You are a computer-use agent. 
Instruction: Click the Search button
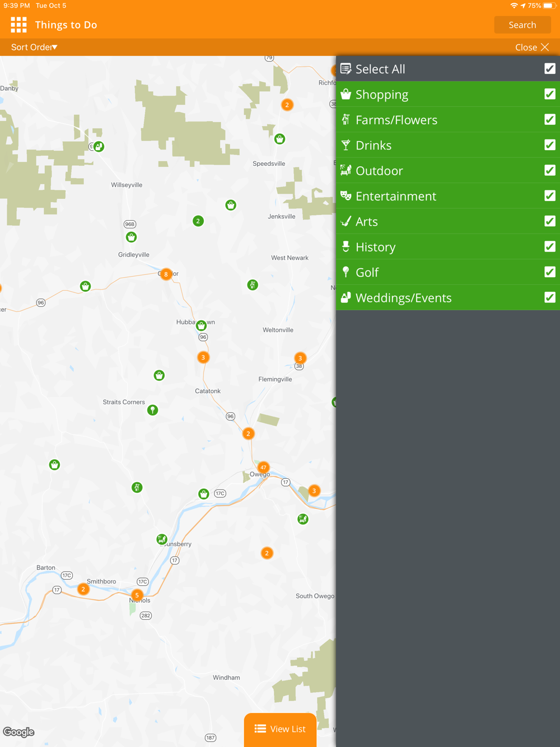pyautogui.click(x=522, y=25)
